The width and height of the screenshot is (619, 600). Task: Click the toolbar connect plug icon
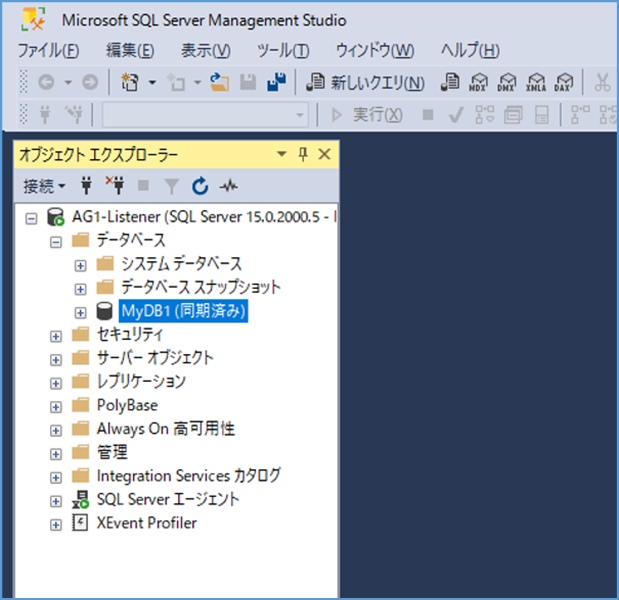(45, 115)
